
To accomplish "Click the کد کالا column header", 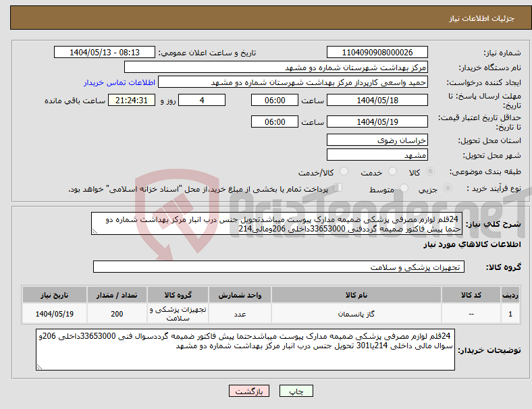I will click(x=471, y=295).
